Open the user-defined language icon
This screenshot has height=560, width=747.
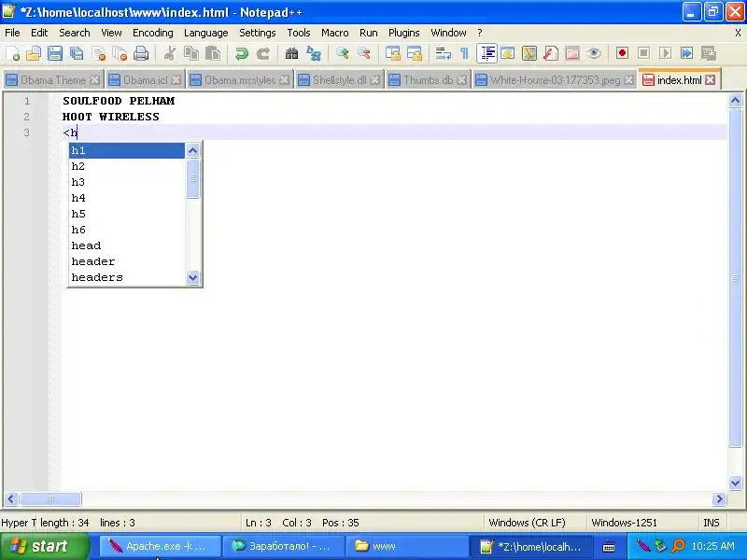pos(508,53)
